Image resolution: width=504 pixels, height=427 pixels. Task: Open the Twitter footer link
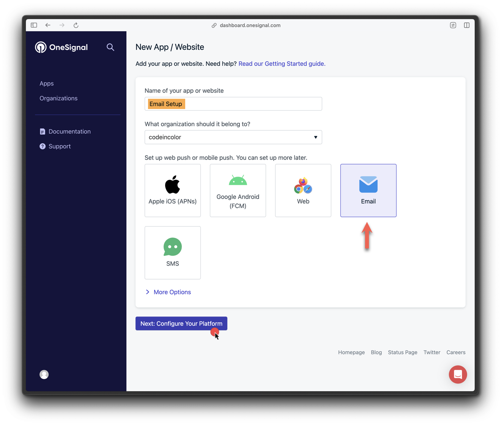(432, 353)
